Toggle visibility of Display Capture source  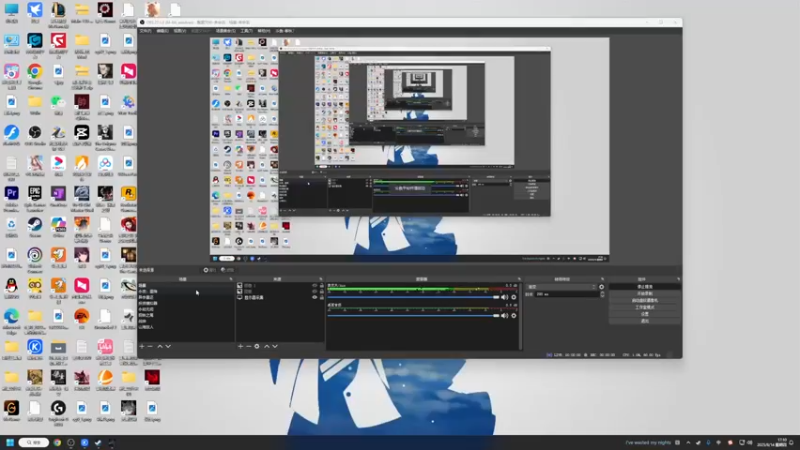tap(314, 297)
